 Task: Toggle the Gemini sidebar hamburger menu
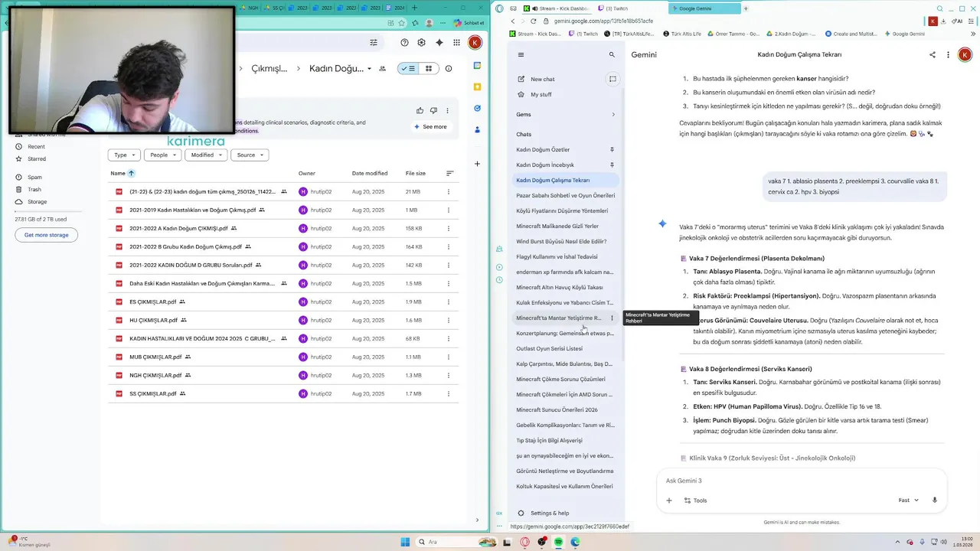pos(521,55)
